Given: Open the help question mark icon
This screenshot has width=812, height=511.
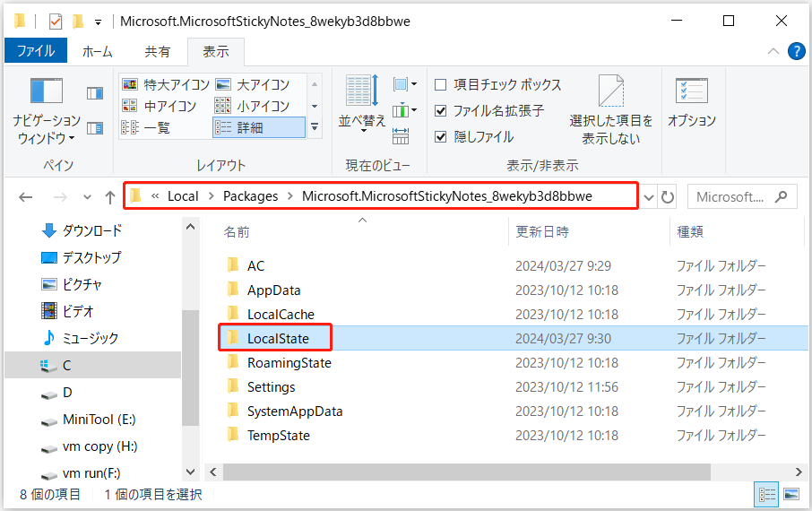Looking at the screenshot, I should [x=796, y=51].
